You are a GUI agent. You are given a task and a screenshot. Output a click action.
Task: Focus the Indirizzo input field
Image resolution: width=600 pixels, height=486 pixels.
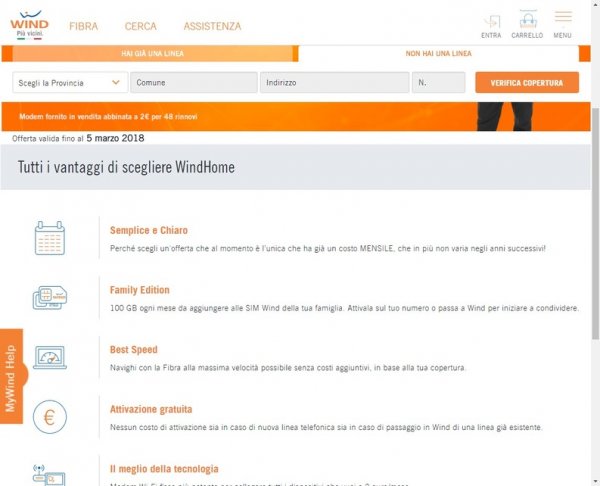pyautogui.click(x=334, y=83)
